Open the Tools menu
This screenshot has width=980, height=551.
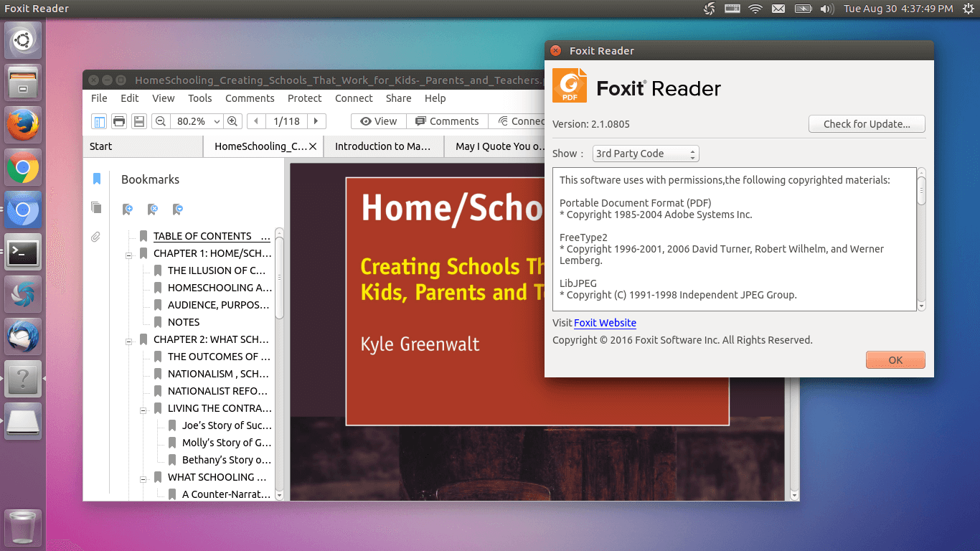(x=199, y=98)
